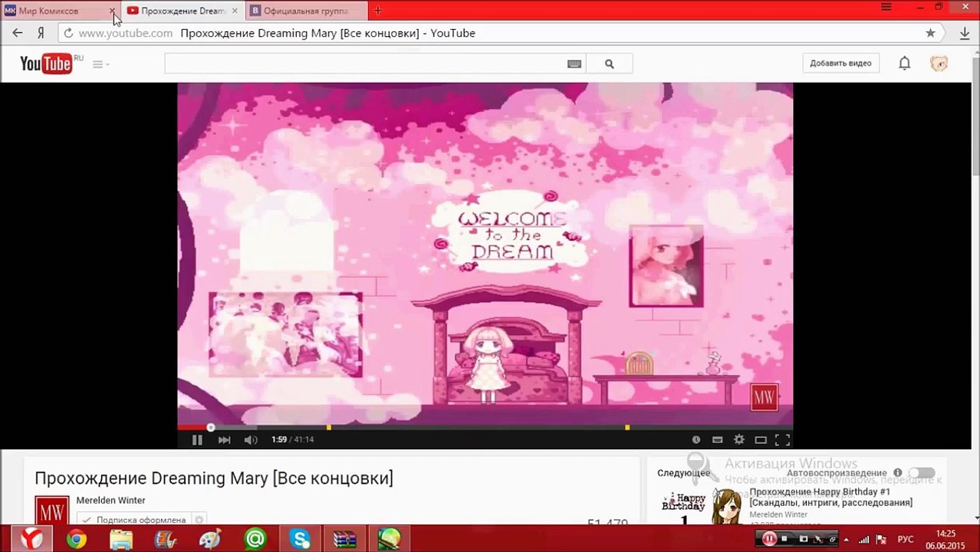Screen dimensions: 980x552
Task: Mute the video volume
Action: 251,439
